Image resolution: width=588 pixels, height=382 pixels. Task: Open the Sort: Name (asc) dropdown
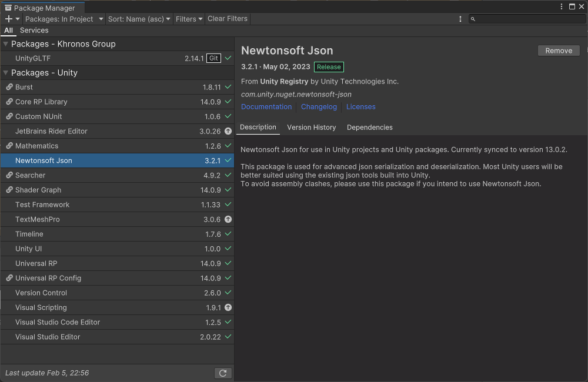click(139, 19)
